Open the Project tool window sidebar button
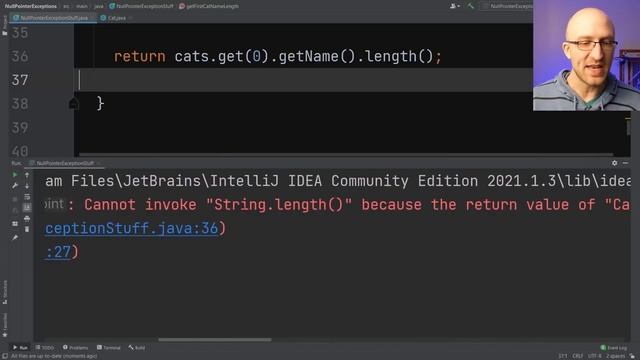The width and height of the screenshot is (640, 360). coord(4,25)
